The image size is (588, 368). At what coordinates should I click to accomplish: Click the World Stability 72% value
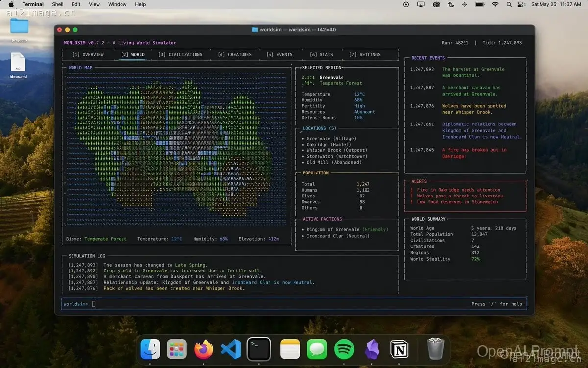click(475, 259)
